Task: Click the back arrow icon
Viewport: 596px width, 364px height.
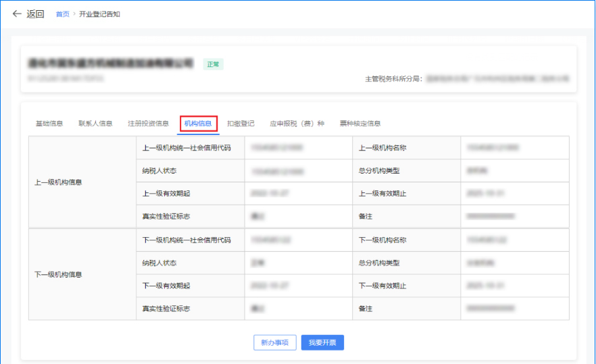Action: [x=17, y=14]
